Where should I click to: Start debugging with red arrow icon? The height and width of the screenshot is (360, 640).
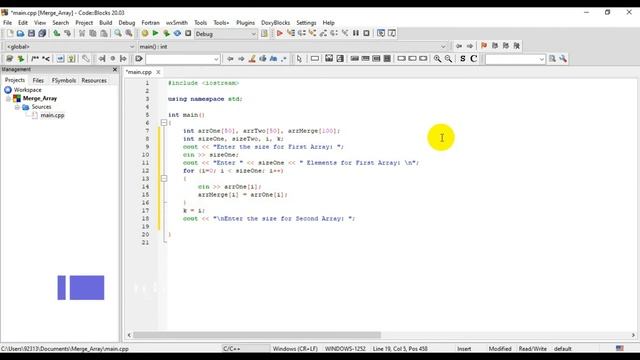[280, 33]
